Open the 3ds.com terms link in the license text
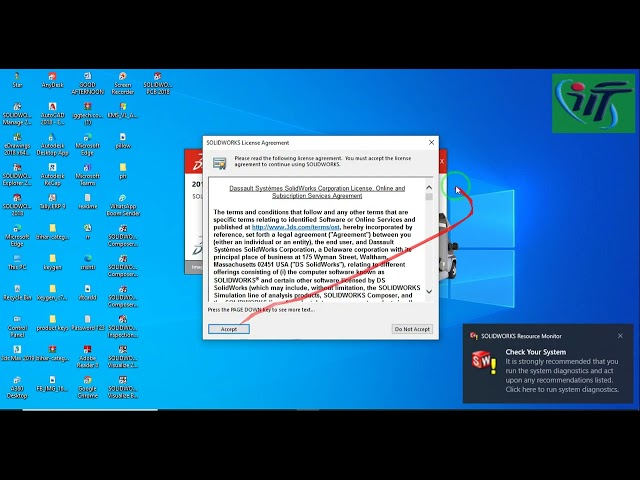Image resolution: width=640 pixels, height=480 pixels. [x=296, y=227]
